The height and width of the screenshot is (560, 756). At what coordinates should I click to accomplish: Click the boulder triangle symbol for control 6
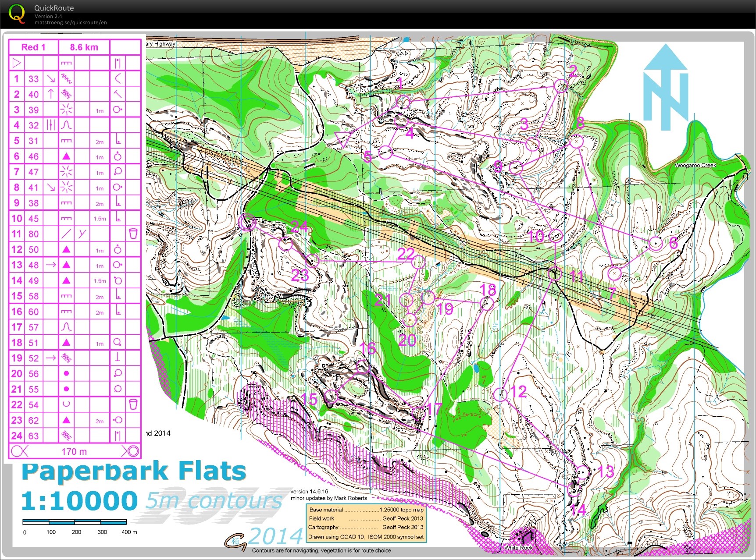point(66,156)
